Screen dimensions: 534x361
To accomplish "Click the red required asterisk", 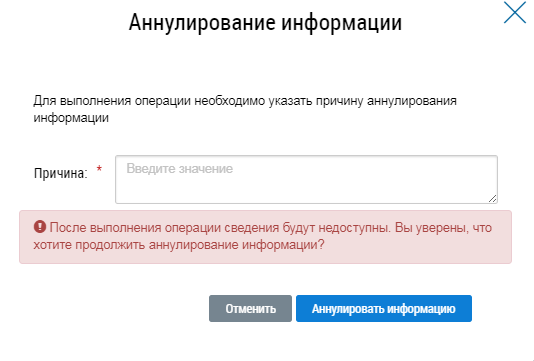I will [99, 168].
